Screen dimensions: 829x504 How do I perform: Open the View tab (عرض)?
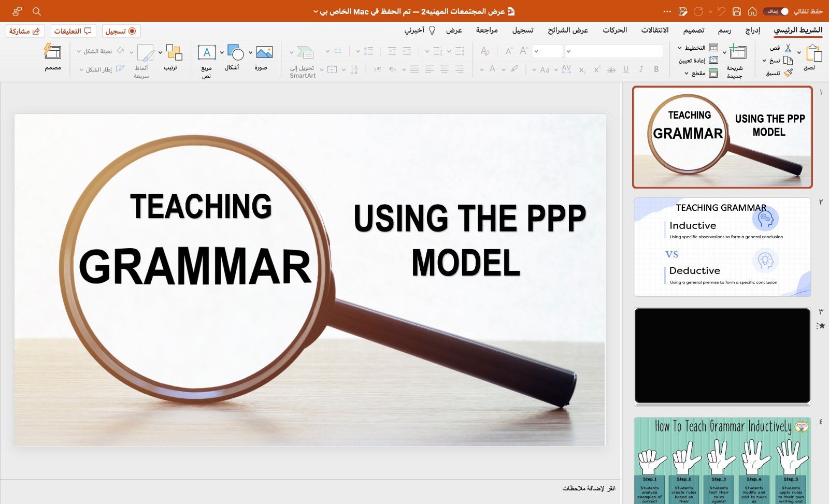(x=454, y=30)
